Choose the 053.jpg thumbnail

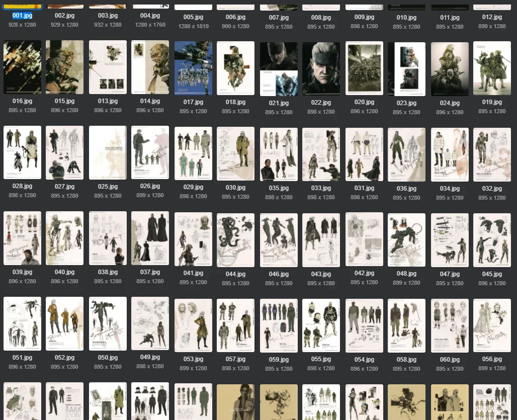193,325
